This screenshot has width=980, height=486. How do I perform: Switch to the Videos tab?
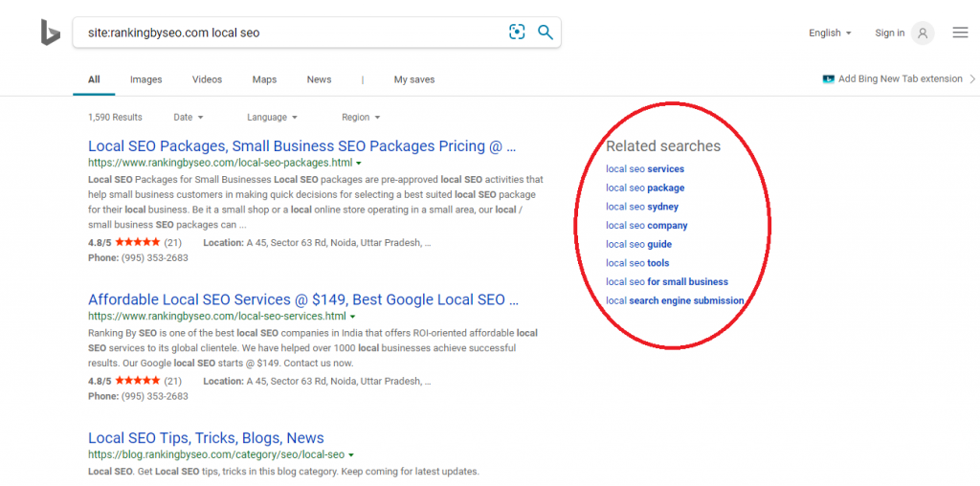click(207, 79)
